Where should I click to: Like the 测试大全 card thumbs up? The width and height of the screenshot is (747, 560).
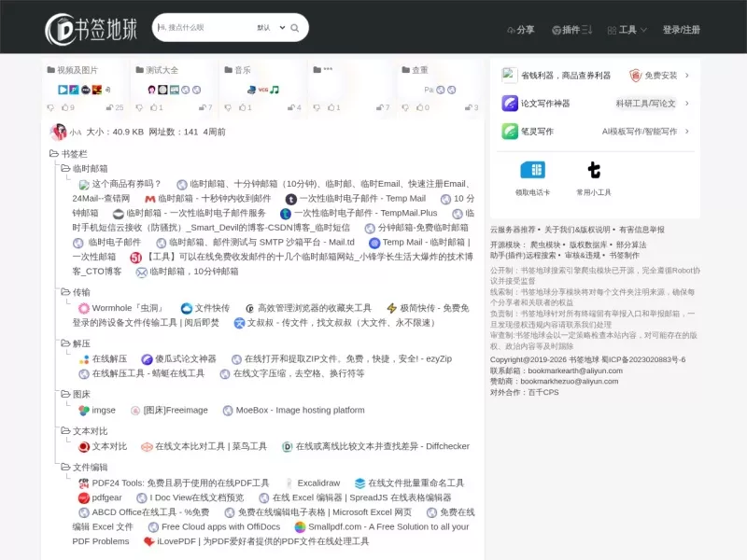(157, 107)
